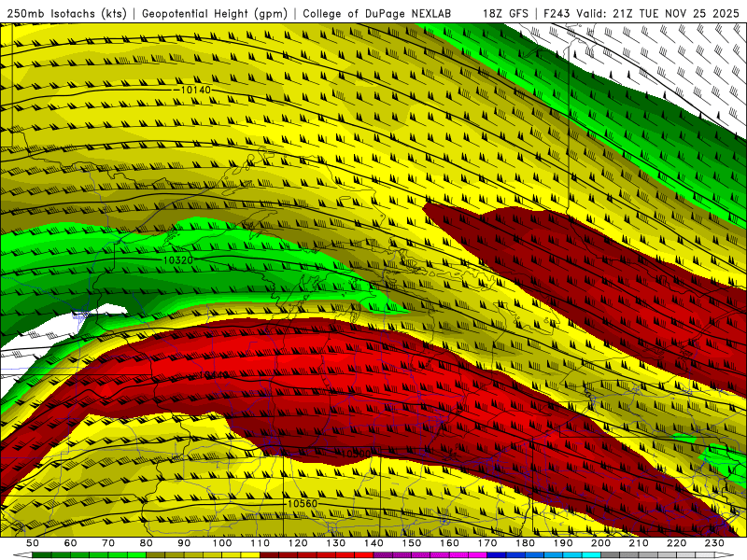Click the 190 value on the color scale
747x560 pixels.
point(563,543)
